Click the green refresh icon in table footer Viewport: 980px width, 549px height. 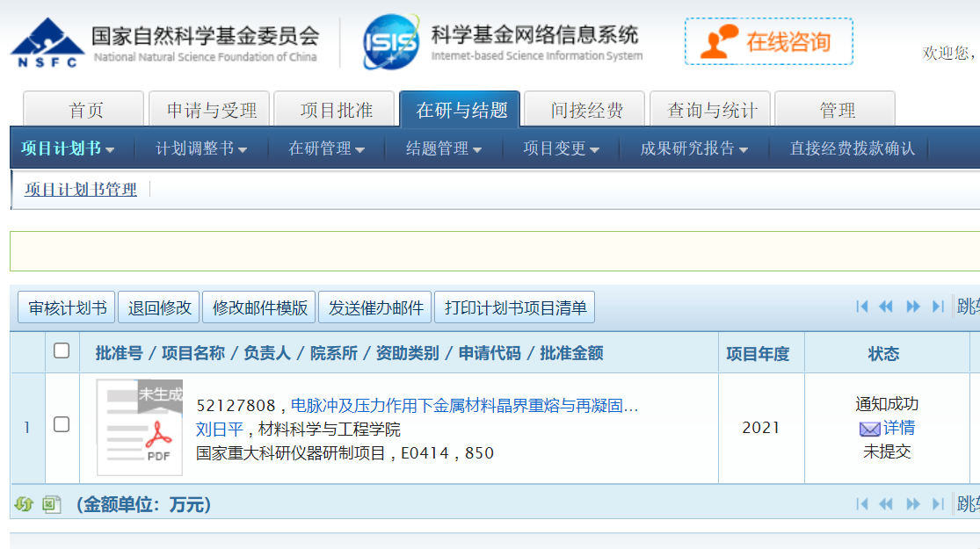[x=24, y=504]
